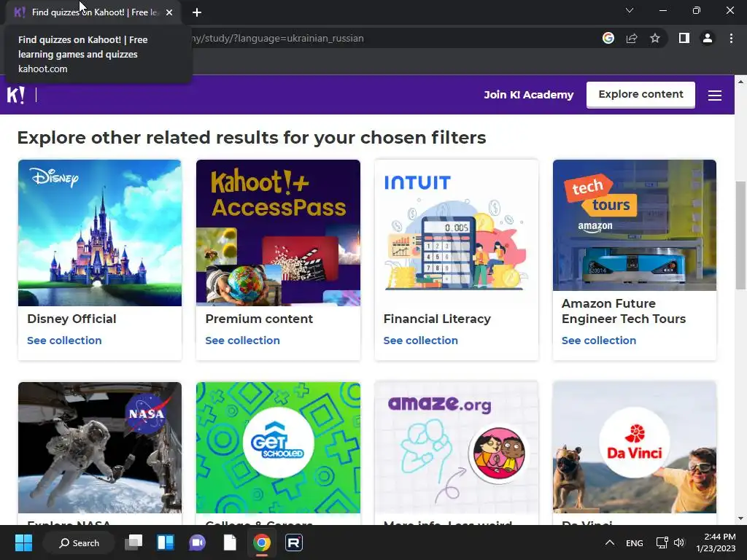Open the Amazon tech tours thumbnail

click(x=635, y=225)
